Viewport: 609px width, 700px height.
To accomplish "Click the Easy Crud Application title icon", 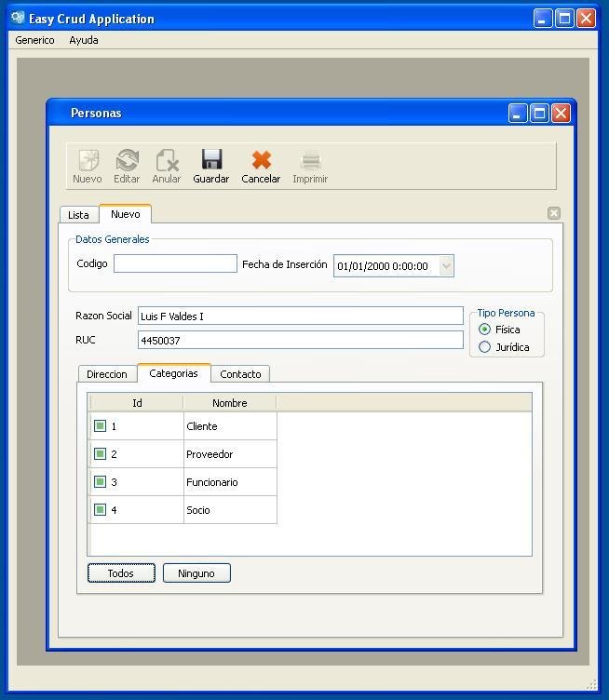I will 18,18.
